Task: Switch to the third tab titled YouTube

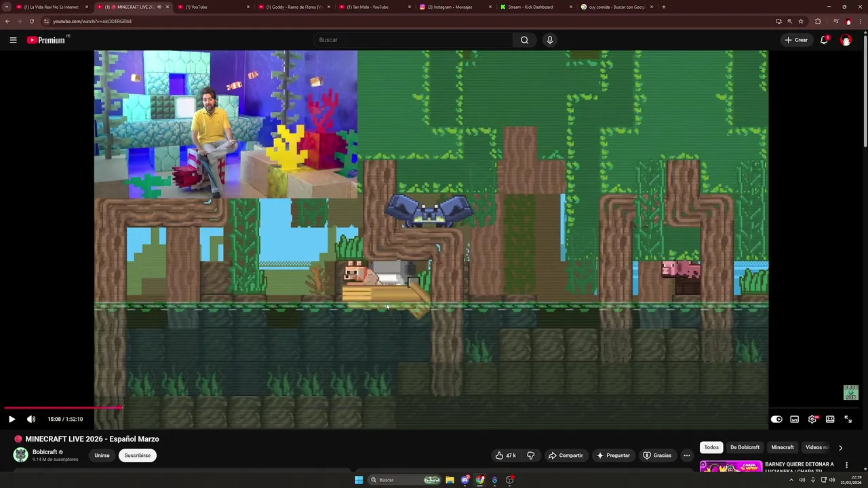Action: [x=212, y=7]
